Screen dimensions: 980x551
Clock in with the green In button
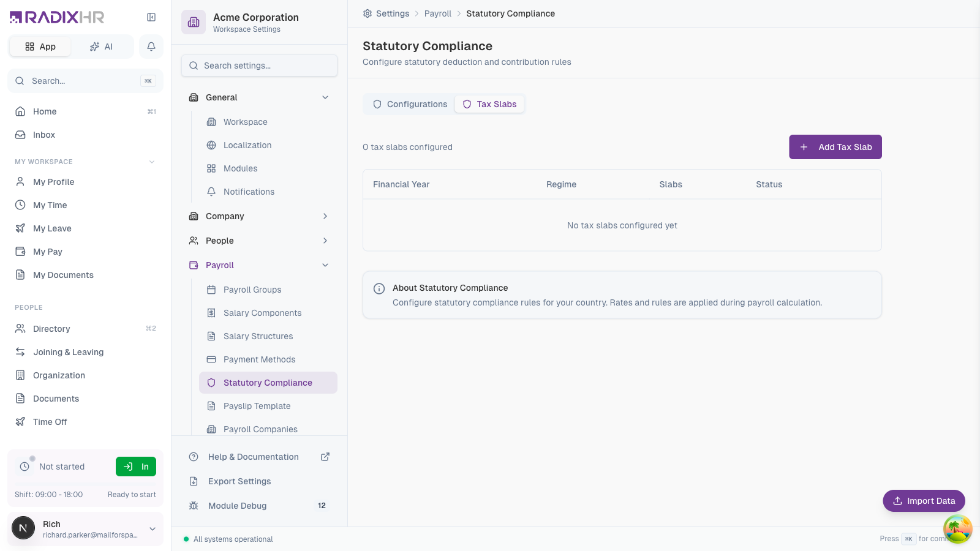[x=136, y=467]
